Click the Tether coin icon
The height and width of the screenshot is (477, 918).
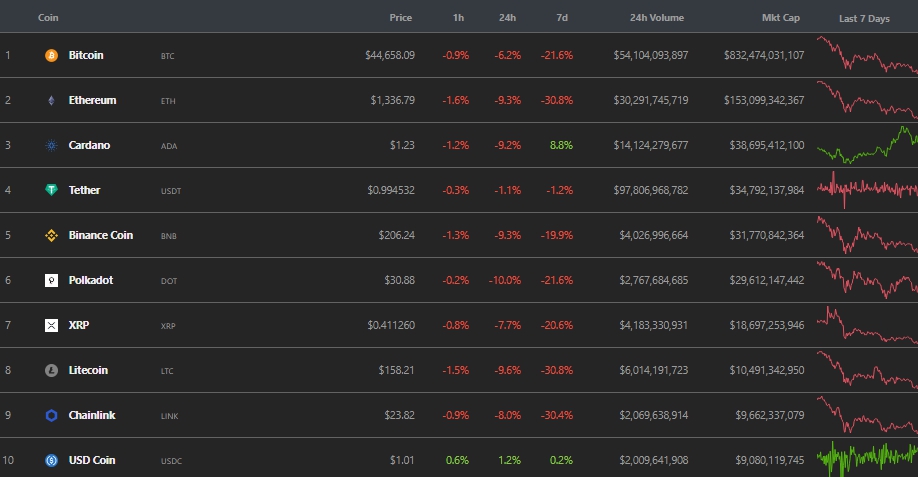point(52,190)
